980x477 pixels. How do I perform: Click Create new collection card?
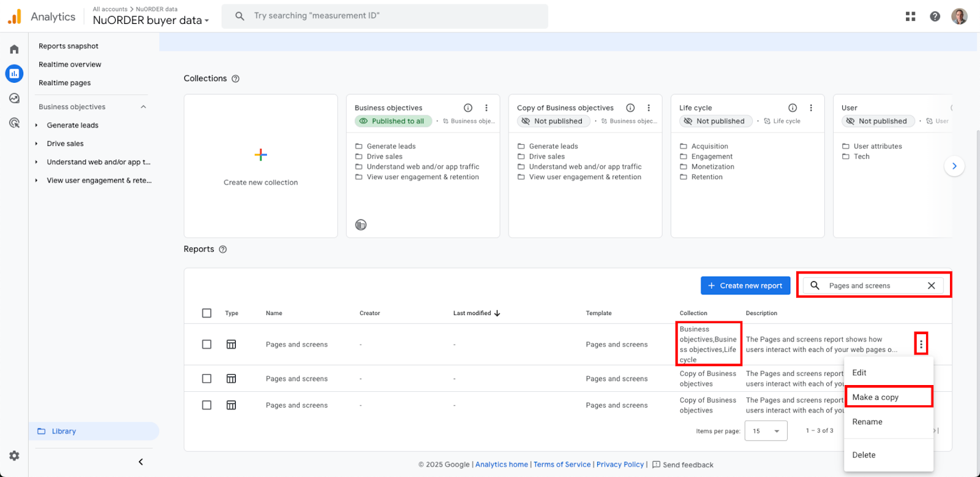pos(261,166)
